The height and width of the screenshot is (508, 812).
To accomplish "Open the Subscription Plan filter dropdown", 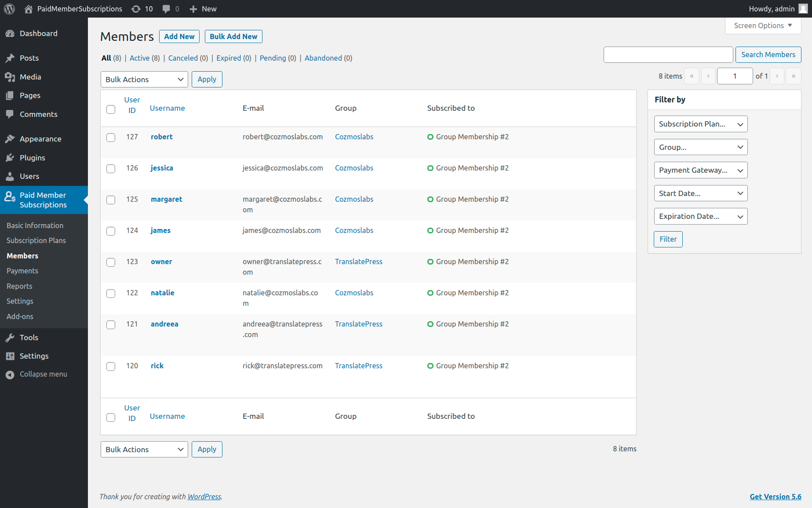I will tap(700, 124).
